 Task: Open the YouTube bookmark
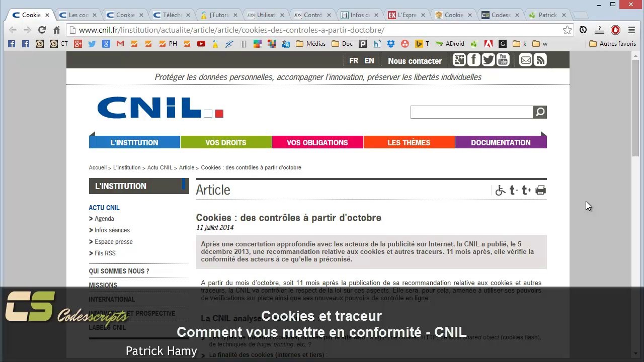pos(201,44)
